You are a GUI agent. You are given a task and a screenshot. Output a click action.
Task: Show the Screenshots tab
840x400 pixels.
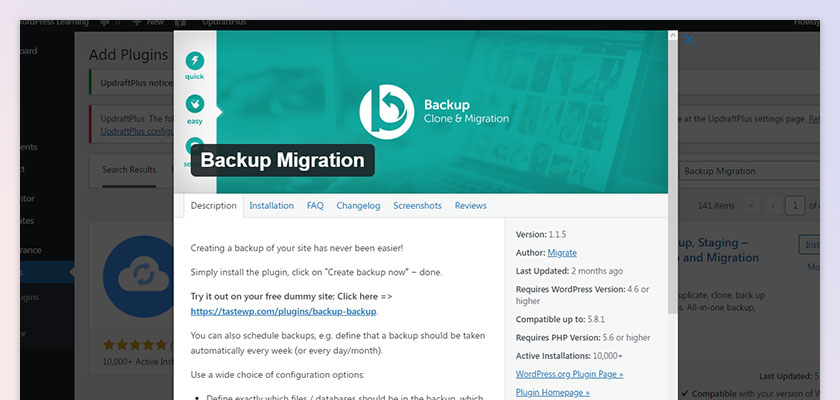417,206
